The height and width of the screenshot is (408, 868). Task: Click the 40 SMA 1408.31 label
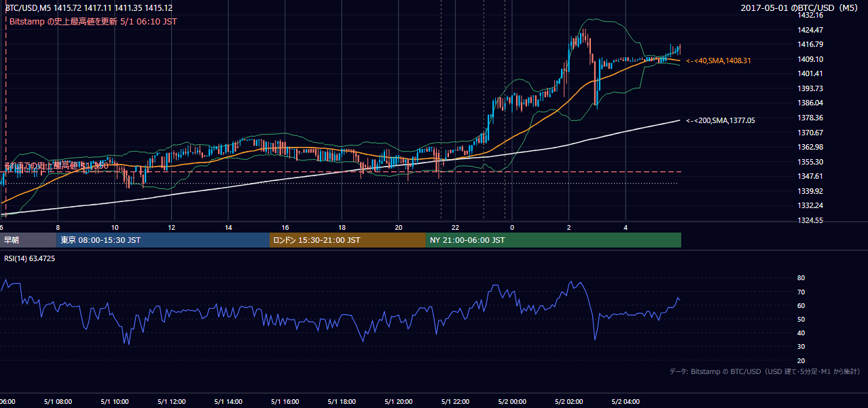coord(719,61)
